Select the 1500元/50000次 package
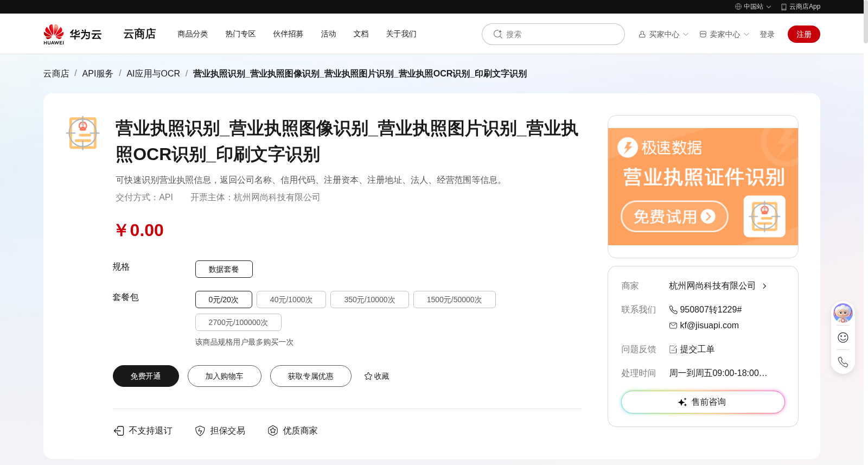The image size is (868, 465). [x=455, y=300]
